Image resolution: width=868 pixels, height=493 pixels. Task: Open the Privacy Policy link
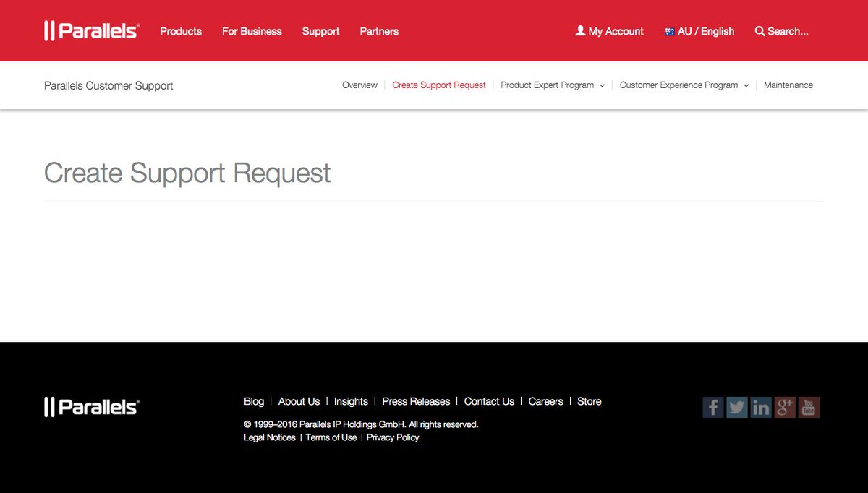[x=393, y=437]
